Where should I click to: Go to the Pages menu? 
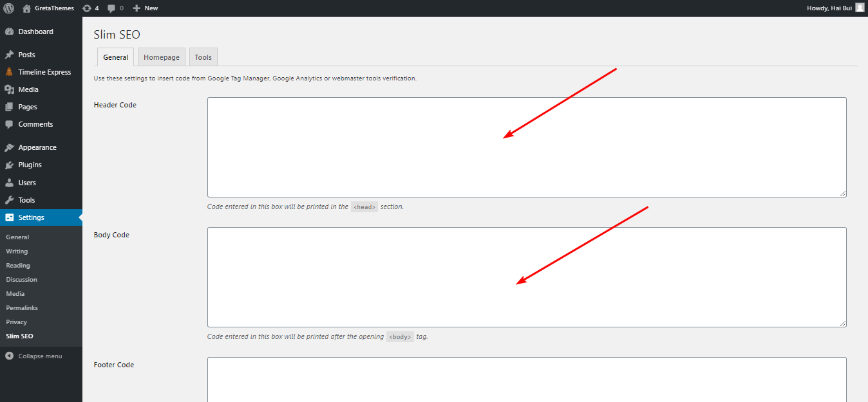click(x=41, y=107)
